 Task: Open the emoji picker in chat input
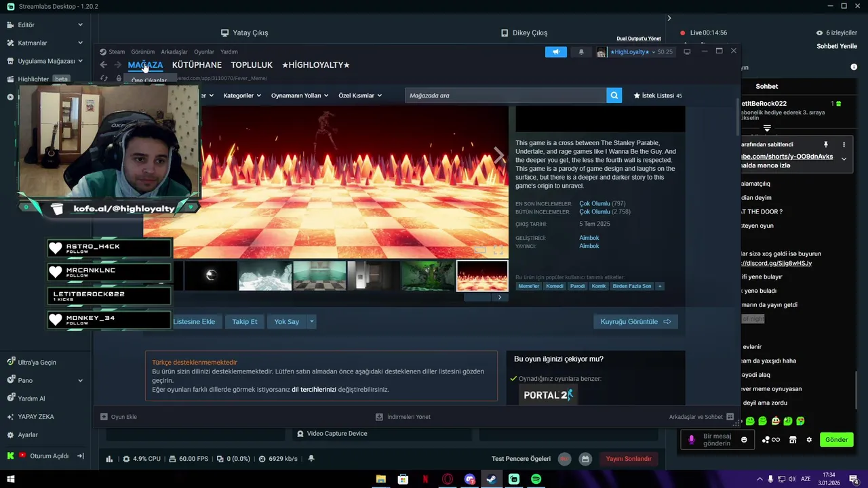coord(744,440)
